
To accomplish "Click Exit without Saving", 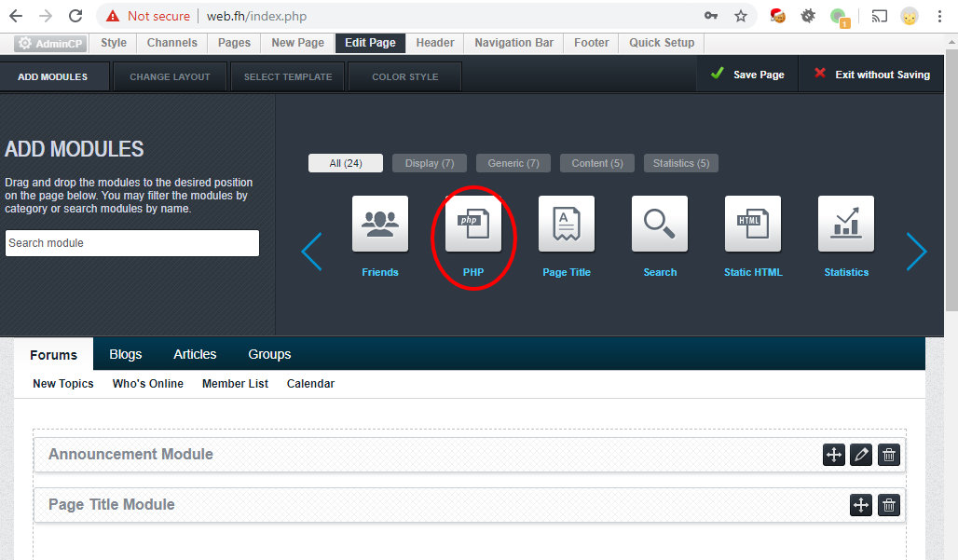I will click(x=871, y=75).
